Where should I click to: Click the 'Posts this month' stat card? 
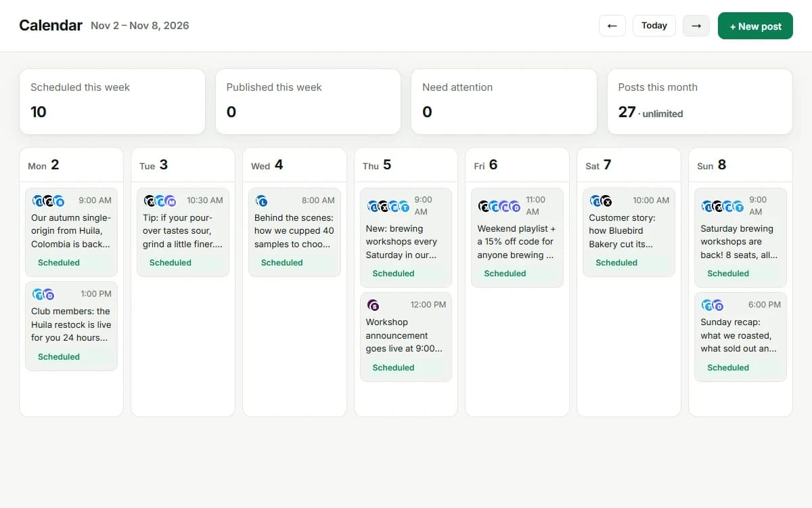coord(700,102)
